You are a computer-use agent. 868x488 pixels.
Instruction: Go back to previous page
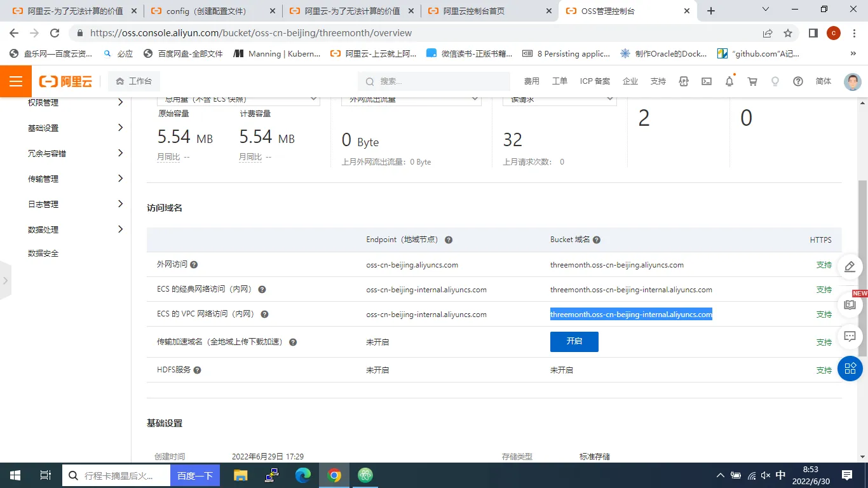point(14,33)
